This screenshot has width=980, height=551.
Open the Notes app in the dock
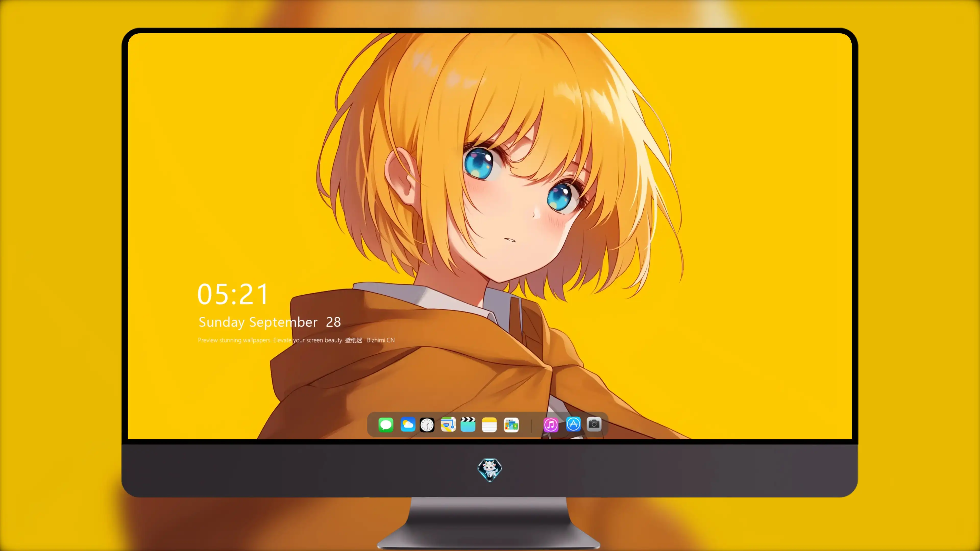489,425
